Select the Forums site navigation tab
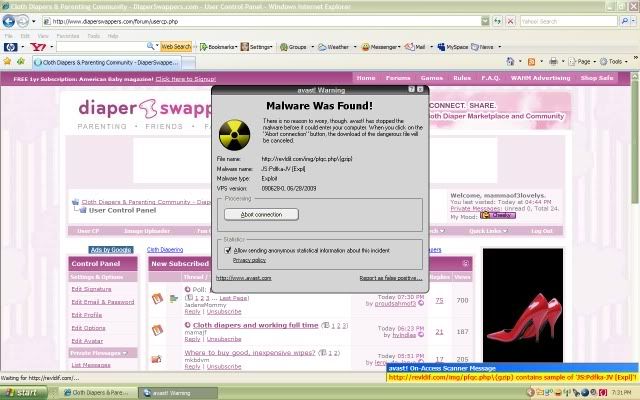Screen dimensions: 640x400 [398, 78]
